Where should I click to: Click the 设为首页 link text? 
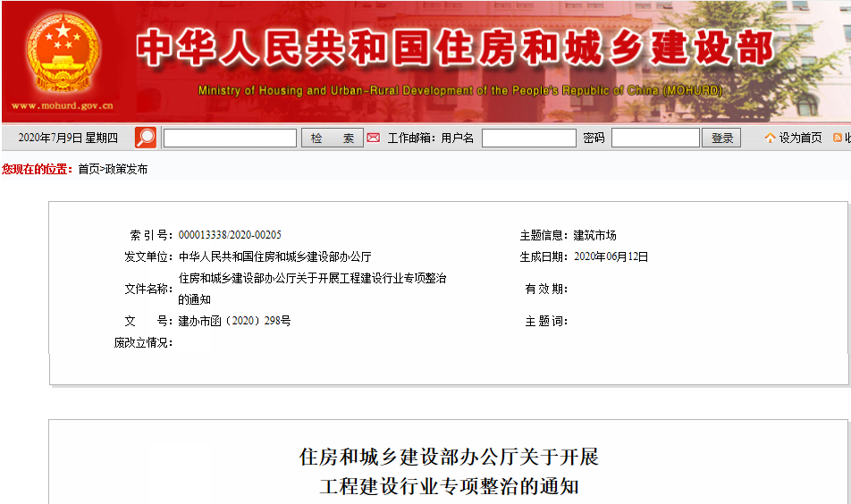(x=800, y=138)
